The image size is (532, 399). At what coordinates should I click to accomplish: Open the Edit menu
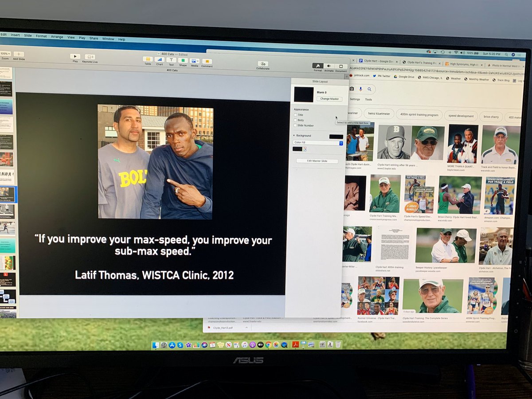click(4, 34)
